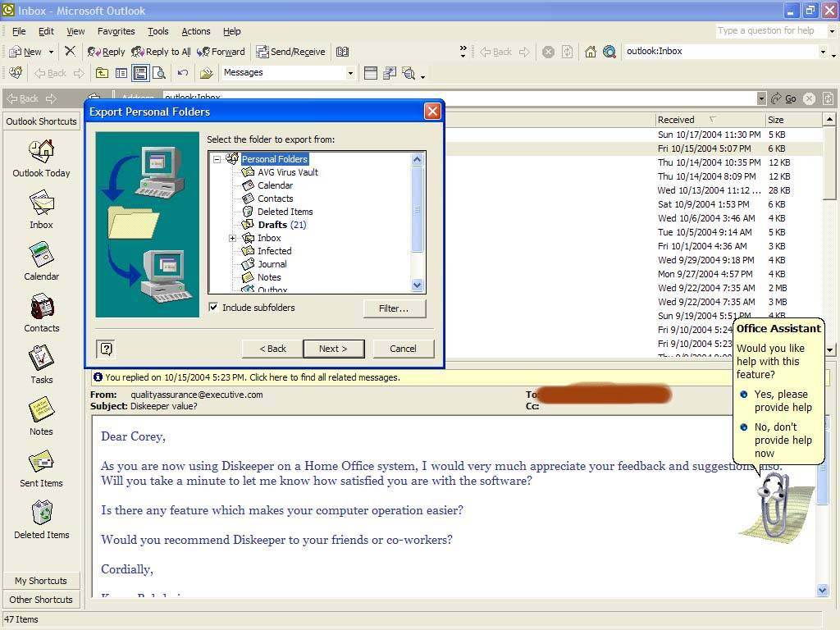Click the Delete (X) toolbar icon
Screen dimensions: 840x630
click(70, 52)
